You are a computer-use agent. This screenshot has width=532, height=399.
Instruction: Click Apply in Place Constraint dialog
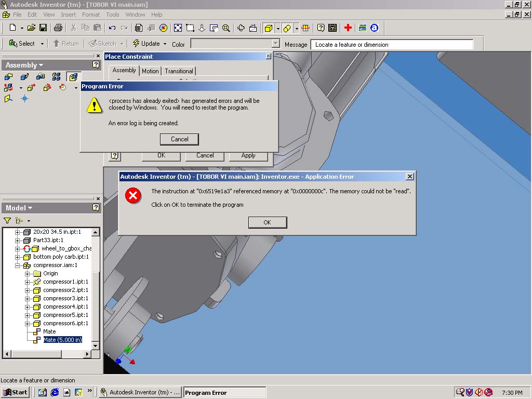pos(248,155)
